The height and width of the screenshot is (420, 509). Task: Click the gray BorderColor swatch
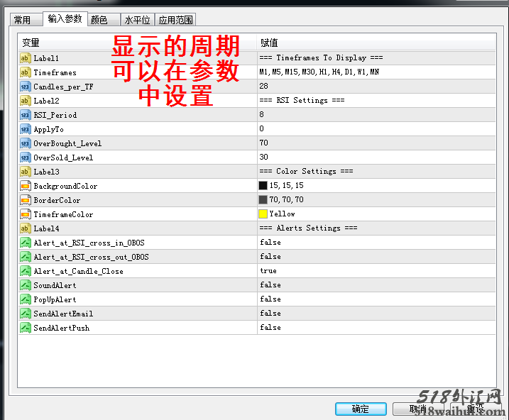click(263, 200)
